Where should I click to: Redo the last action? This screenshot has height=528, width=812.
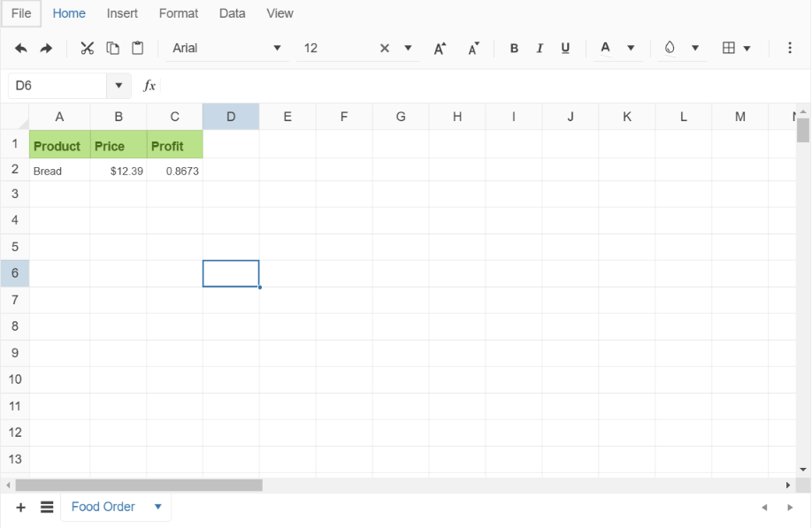pos(47,49)
